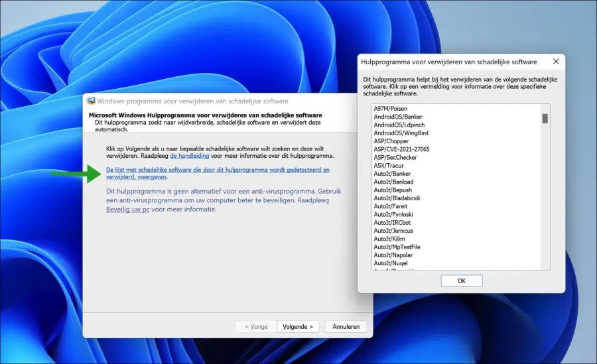
Task: Click the wizard window title bar text
Action: coord(192,101)
